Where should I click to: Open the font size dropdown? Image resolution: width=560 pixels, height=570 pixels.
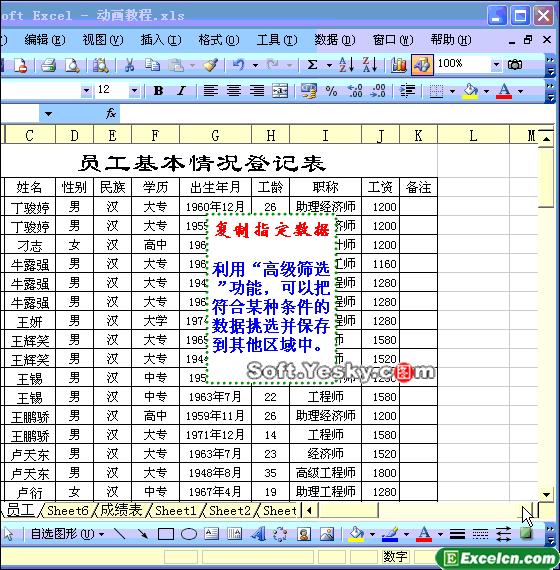pyautogui.click(x=134, y=90)
